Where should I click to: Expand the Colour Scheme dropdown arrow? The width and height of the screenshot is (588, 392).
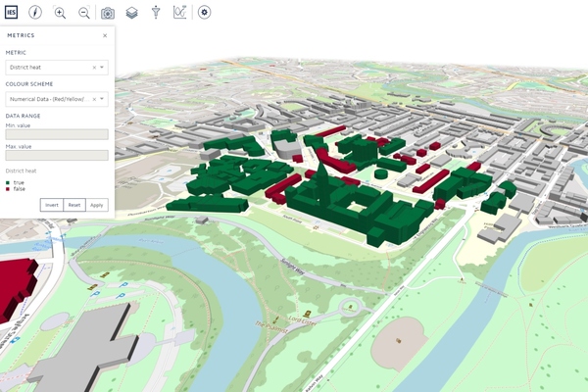click(x=103, y=99)
